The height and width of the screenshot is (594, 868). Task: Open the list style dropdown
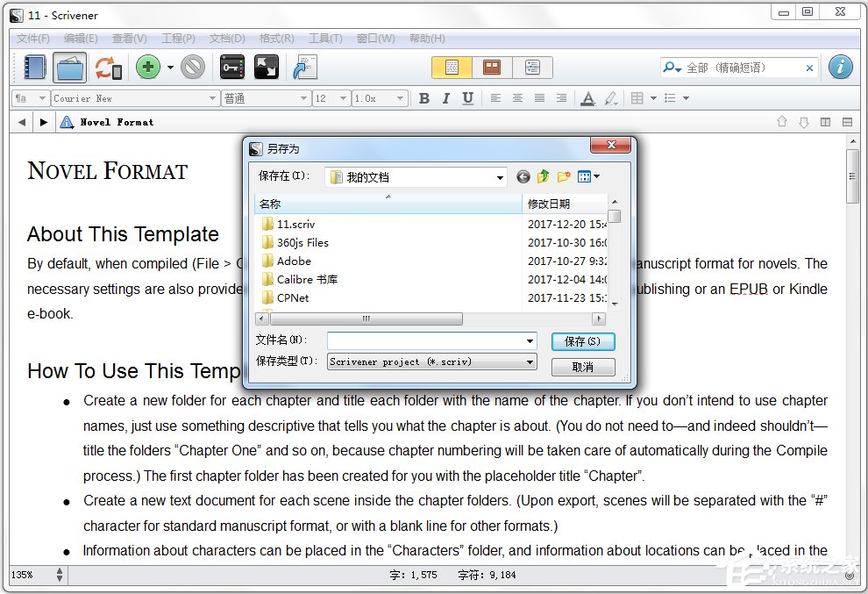686,98
